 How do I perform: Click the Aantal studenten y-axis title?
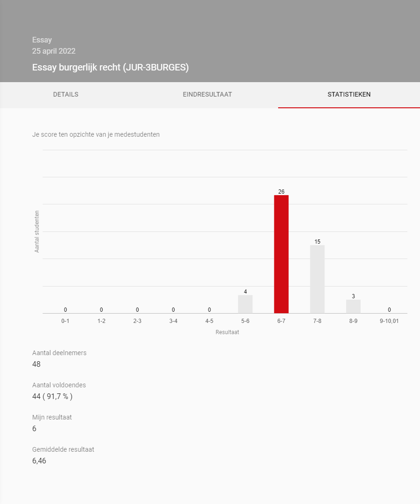37,231
